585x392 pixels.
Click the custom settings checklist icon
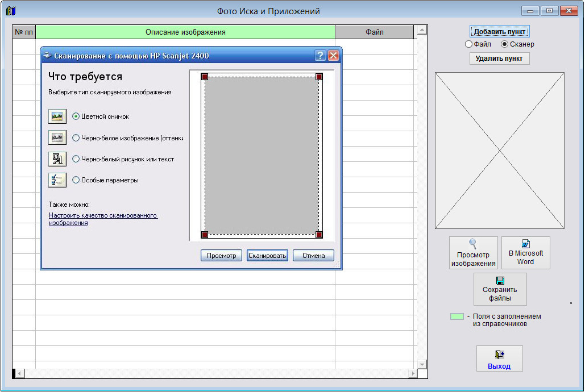(57, 180)
